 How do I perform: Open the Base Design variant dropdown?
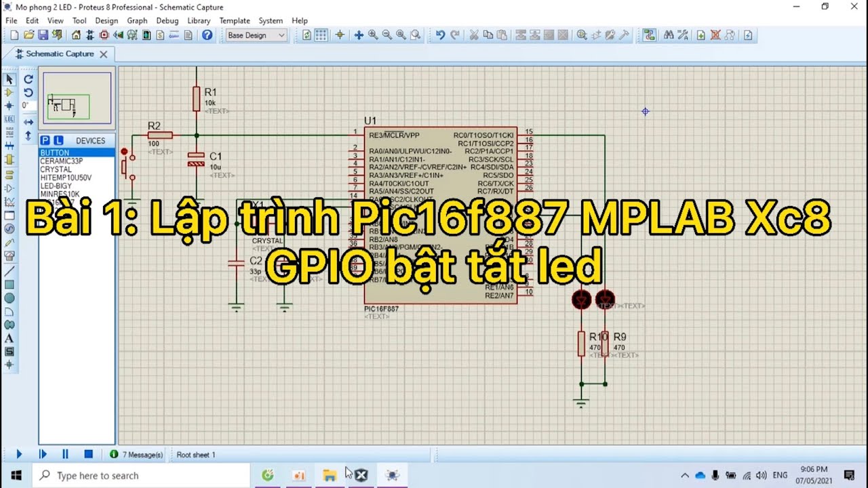pyautogui.click(x=256, y=35)
